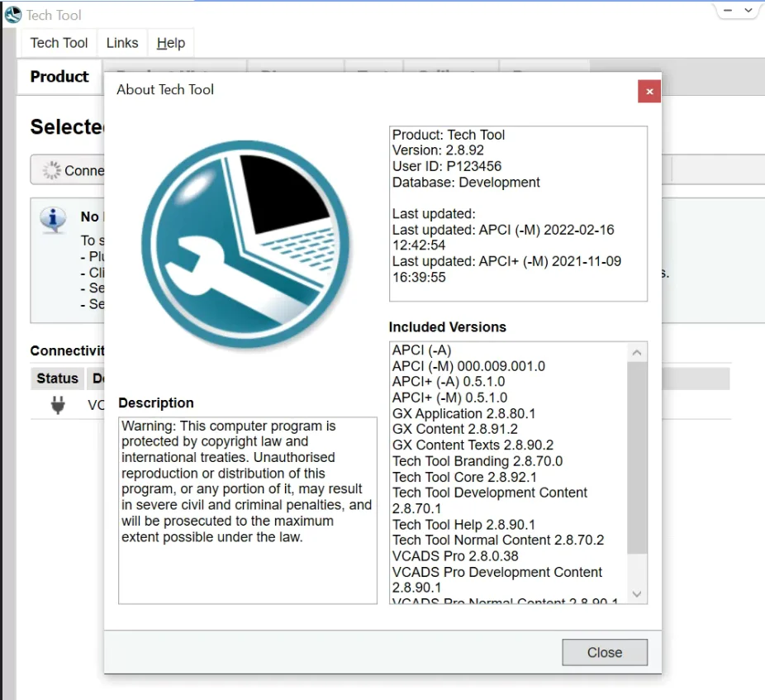Close About dialog with red X button

649,91
